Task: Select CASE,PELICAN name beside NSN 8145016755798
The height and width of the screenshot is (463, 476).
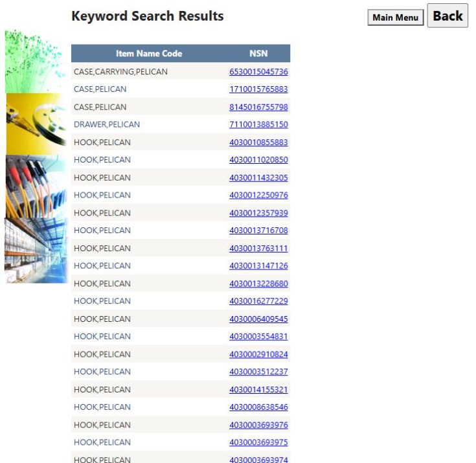Action: tap(100, 107)
